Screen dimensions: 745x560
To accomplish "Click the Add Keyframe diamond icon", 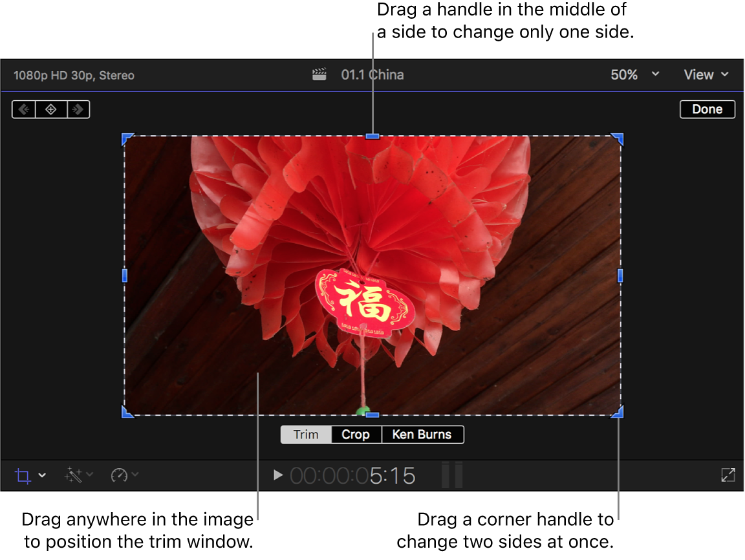I will 50,109.
